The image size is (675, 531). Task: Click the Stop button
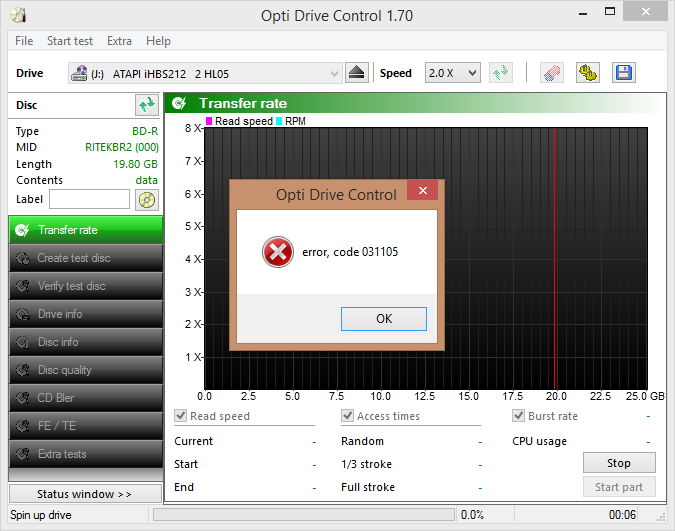619,463
